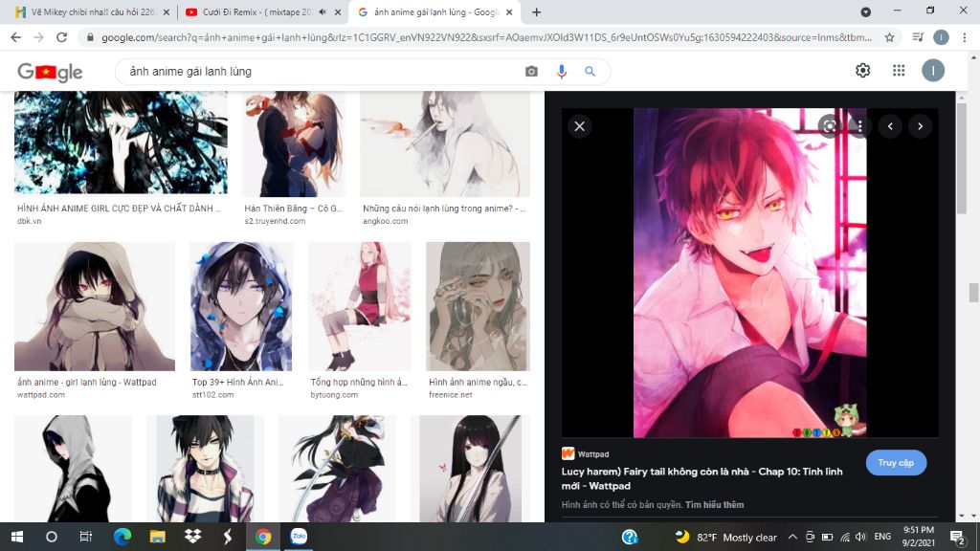
Task: Open Google quick settings gear
Action: click(863, 71)
